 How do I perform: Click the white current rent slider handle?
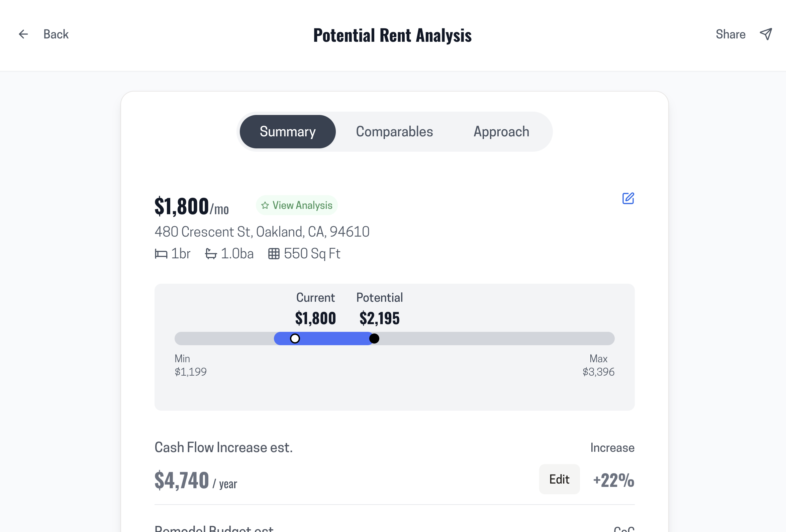295,339
